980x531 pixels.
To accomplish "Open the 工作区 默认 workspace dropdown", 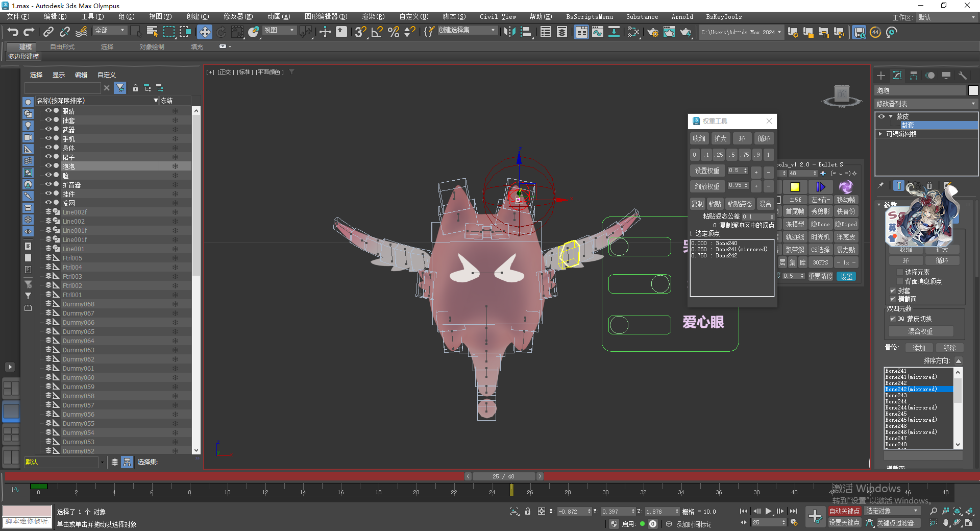I will point(947,17).
